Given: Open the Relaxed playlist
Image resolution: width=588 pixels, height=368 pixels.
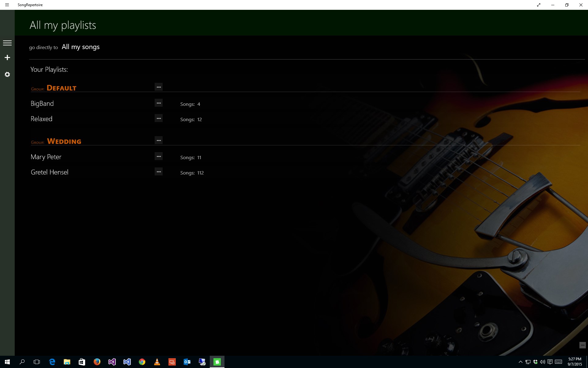Looking at the screenshot, I should click(x=42, y=119).
